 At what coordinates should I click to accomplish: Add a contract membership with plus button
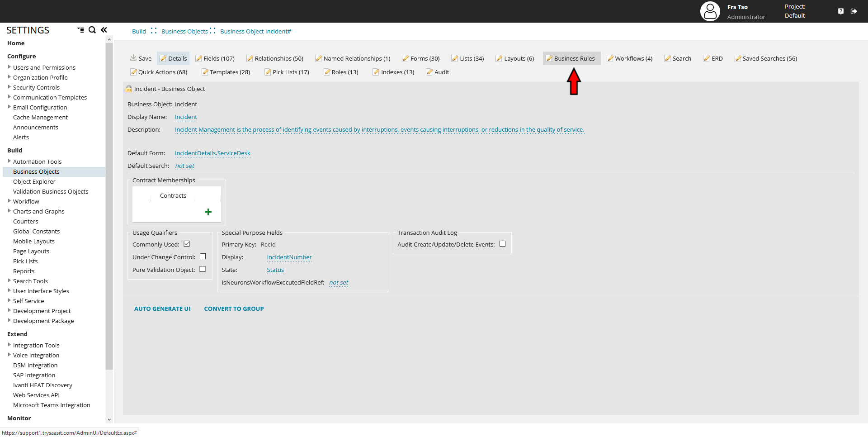[x=208, y=212]
